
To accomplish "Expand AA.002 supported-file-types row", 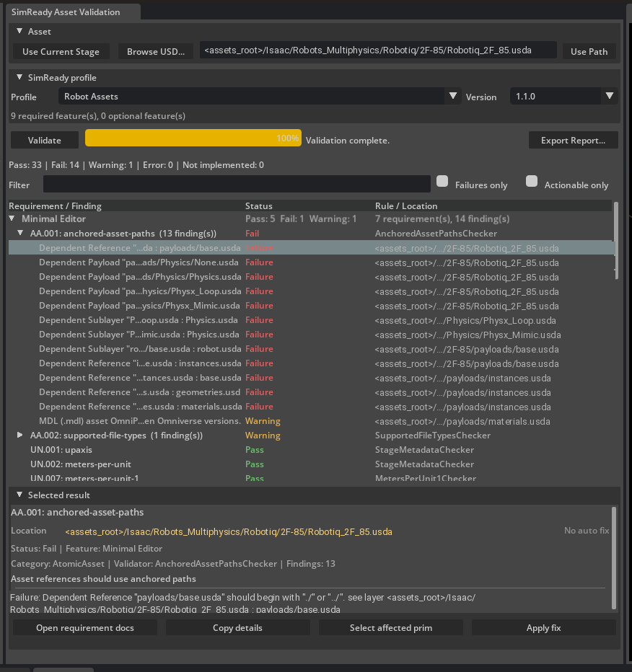I will 20,435.
